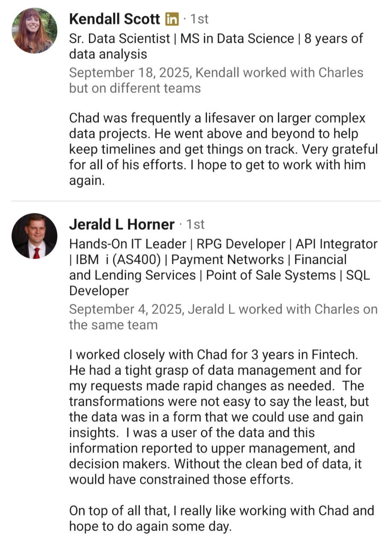
Task: Click the gold LinkedIn Premium badge icon
Action: [172, 19]
